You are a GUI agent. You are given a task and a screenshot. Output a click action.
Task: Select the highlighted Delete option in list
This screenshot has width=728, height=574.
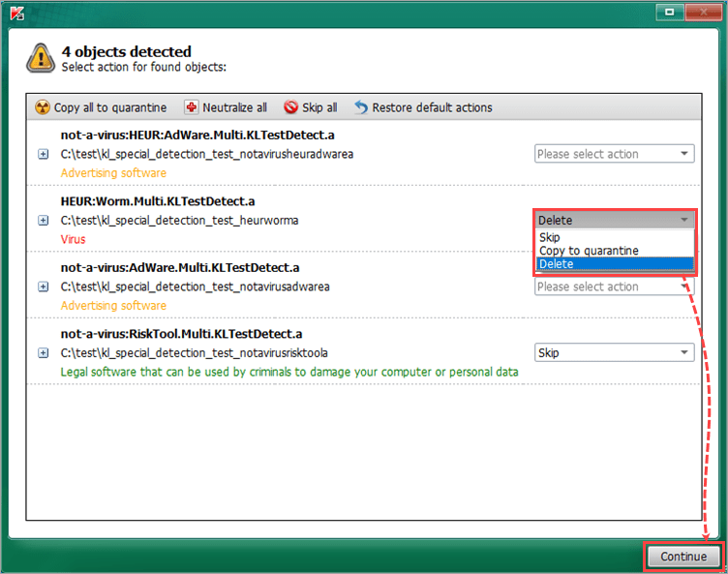click(x=557, y=264)
